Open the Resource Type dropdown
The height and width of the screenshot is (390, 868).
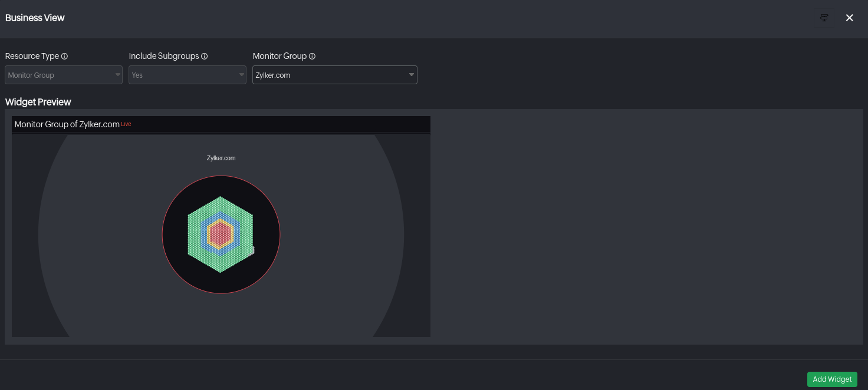[x=64, y=75]
